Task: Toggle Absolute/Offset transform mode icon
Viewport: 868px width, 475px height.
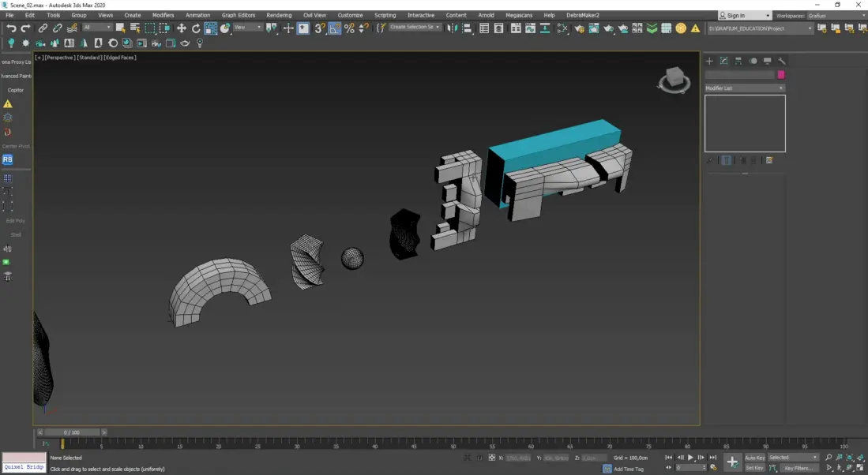Action: tap(491, 458)
